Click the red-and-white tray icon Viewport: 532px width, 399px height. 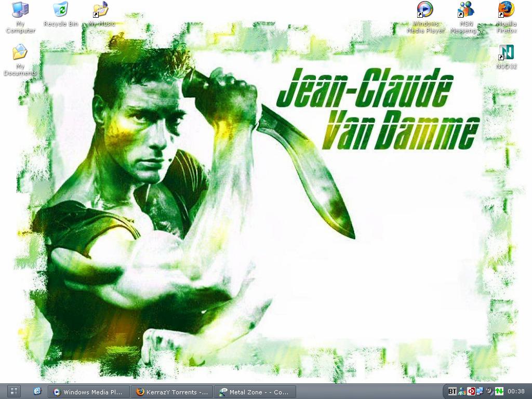click(x=471, y=392)
